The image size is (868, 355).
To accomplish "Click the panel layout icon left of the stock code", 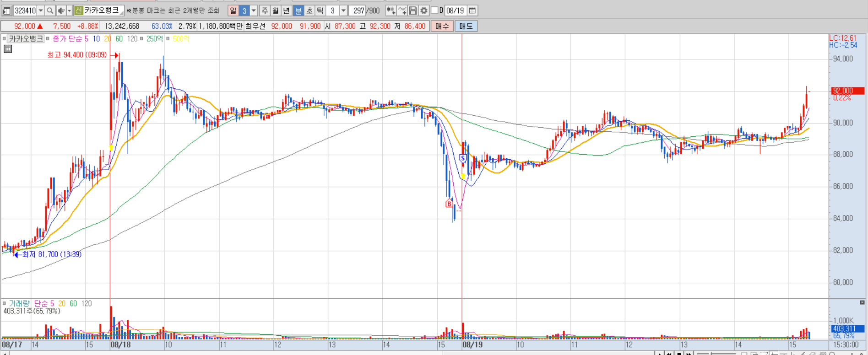I will (x=7, y=11).
